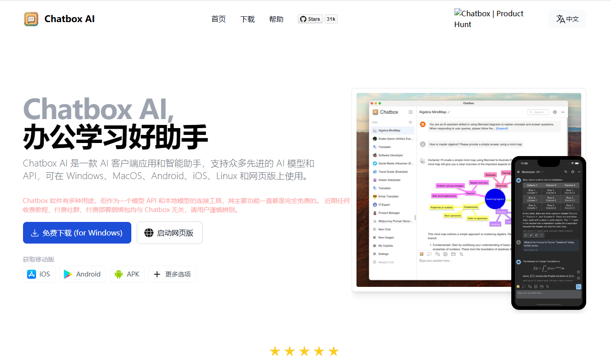Click the chat bubbles icon in desktop input toolbar
This screenshot has width=611, height=364.
(x=437, y=254)
